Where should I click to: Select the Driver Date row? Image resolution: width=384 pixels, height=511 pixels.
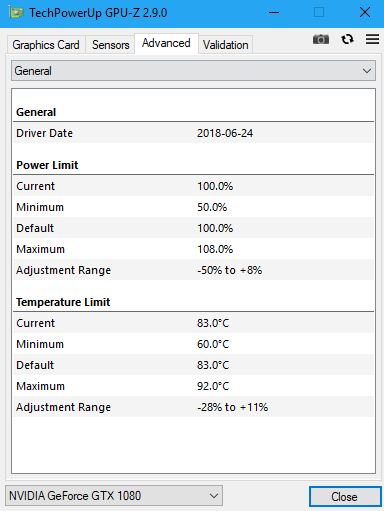[x=193, y=133]
